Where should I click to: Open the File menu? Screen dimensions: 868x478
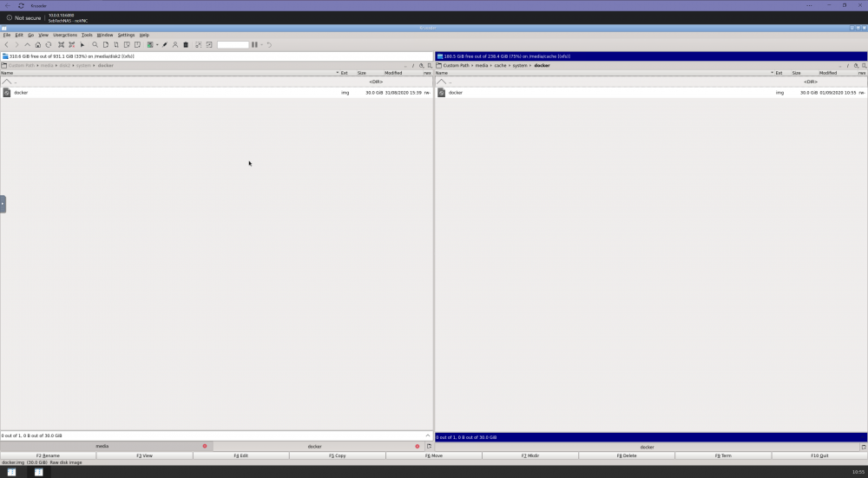point(7,35)
